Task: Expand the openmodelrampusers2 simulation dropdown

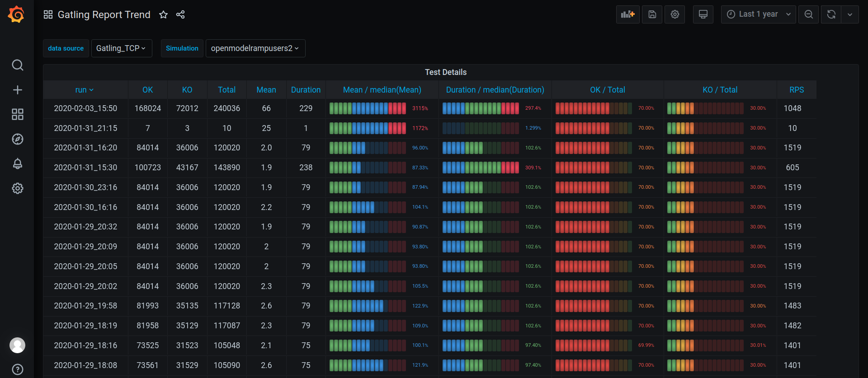Action: coord(255,48)
